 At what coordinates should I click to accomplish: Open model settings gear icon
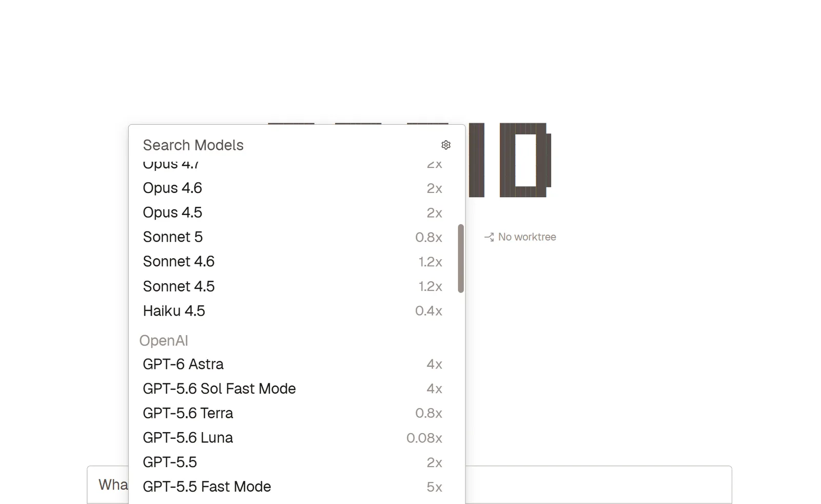[446, 145]
